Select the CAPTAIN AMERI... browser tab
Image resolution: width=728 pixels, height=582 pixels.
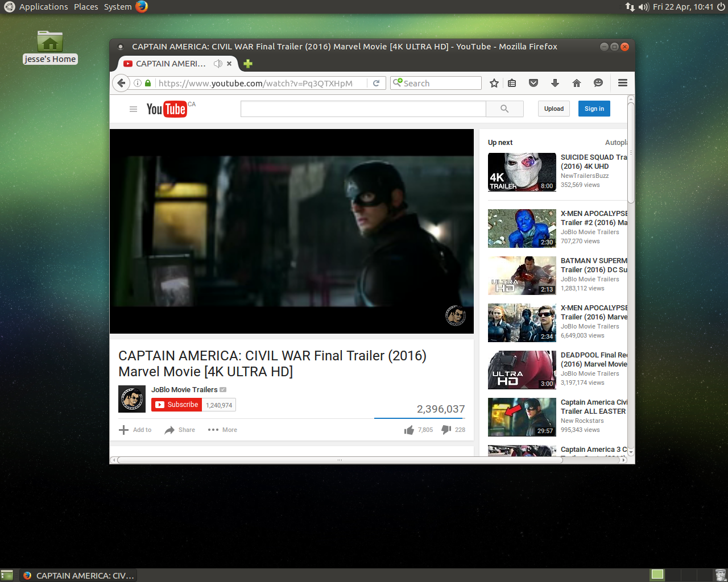tap(178, 64)
